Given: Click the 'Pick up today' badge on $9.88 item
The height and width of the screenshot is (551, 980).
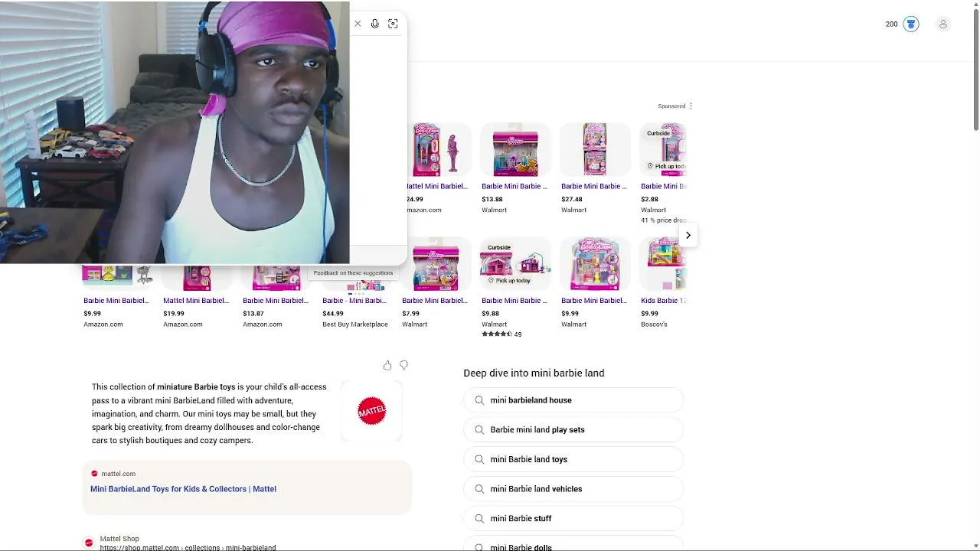Looking at the screenshot, I should tap(509, 281).
